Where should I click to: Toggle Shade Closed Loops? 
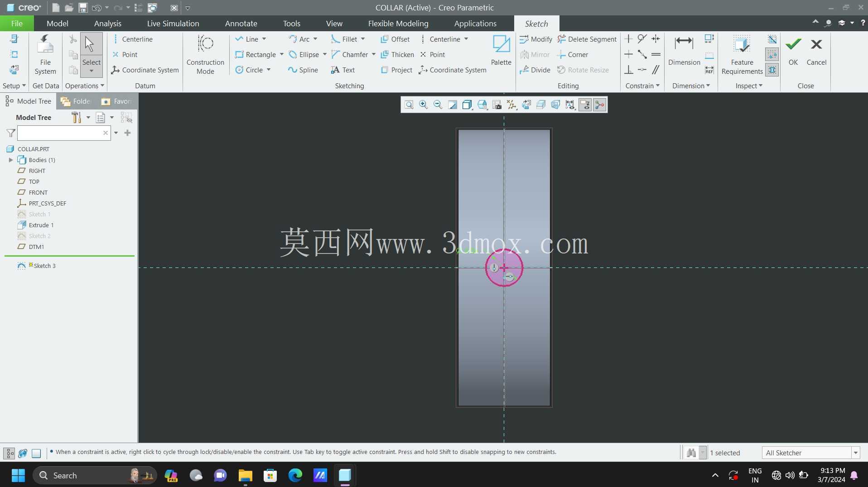coord(772,70)
